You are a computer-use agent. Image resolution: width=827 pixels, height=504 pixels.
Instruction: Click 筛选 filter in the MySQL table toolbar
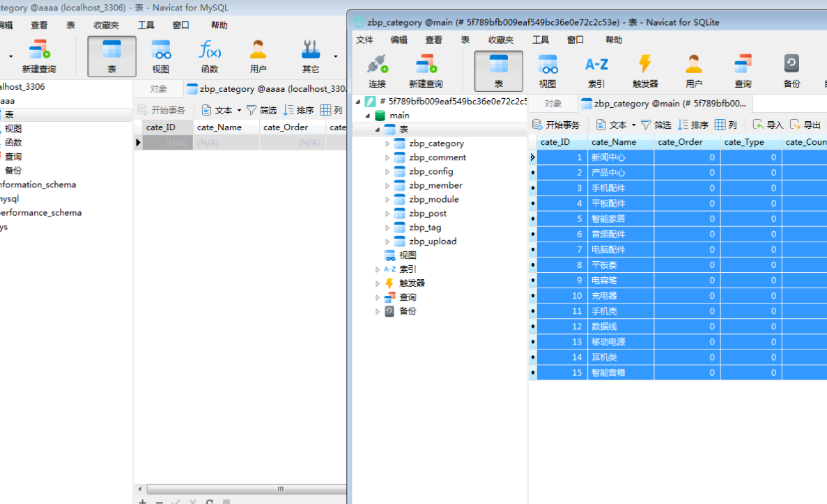click(261, 110)
